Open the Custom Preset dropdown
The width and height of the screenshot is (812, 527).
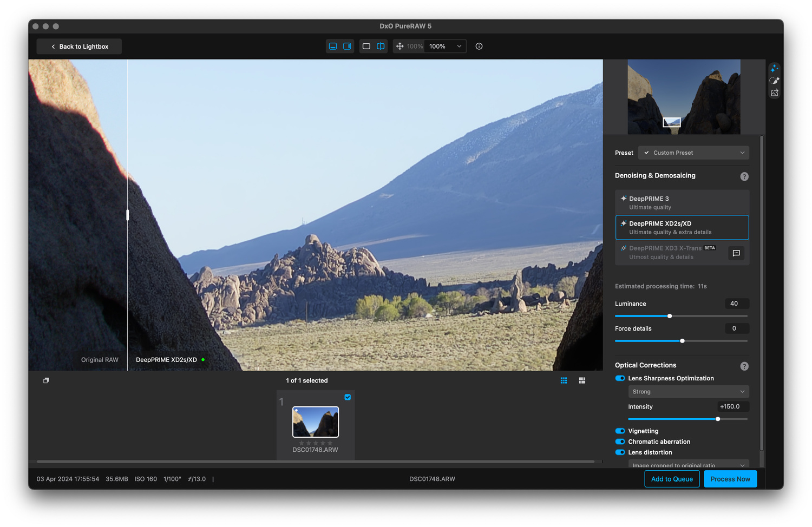693,153
